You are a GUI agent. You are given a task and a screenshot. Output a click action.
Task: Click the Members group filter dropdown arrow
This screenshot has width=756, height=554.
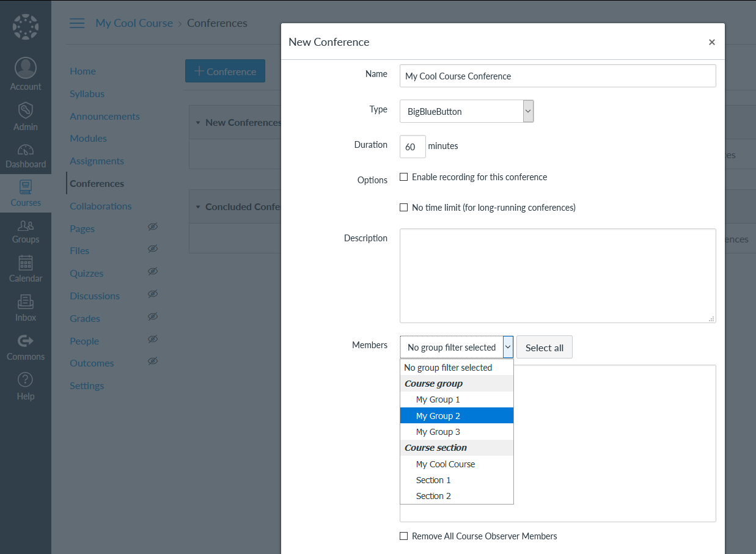tap(508, 347)
